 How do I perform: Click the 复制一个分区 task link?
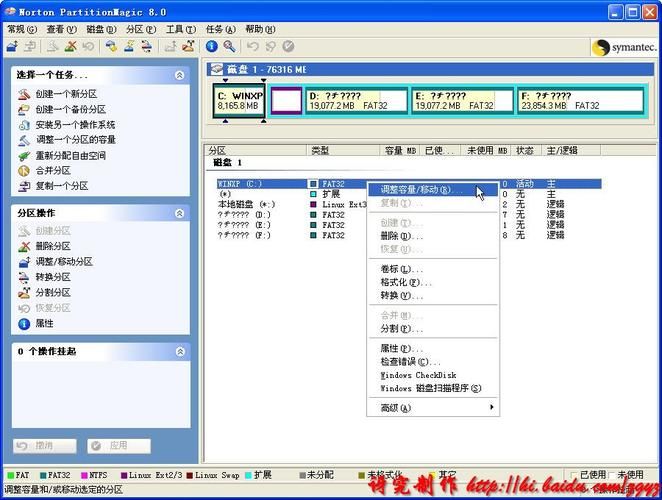[x=62, y=186]
